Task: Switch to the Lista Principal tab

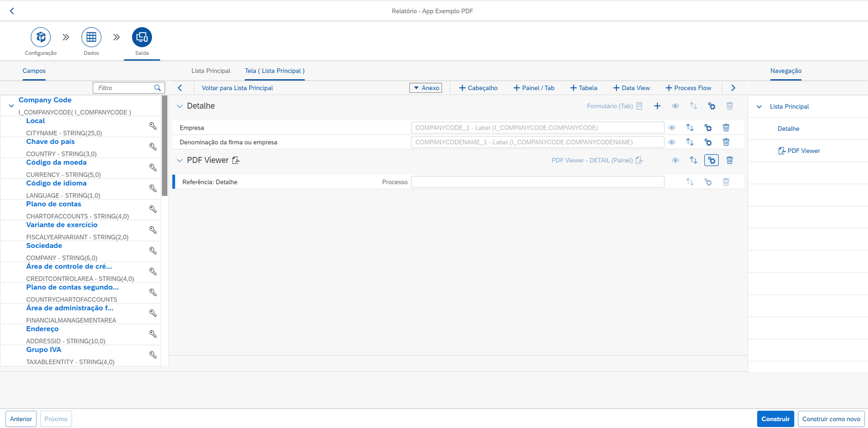Action: 211,71
